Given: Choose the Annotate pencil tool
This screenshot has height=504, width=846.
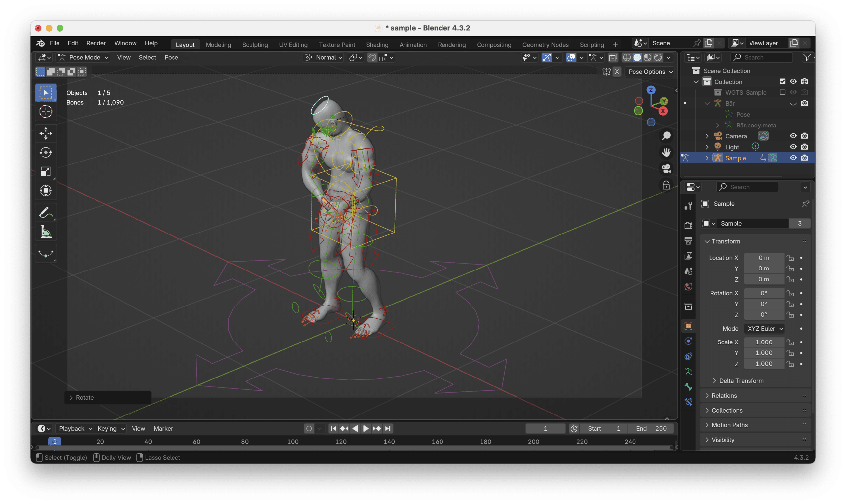Looking at the screenshot, I should point(46,213).
